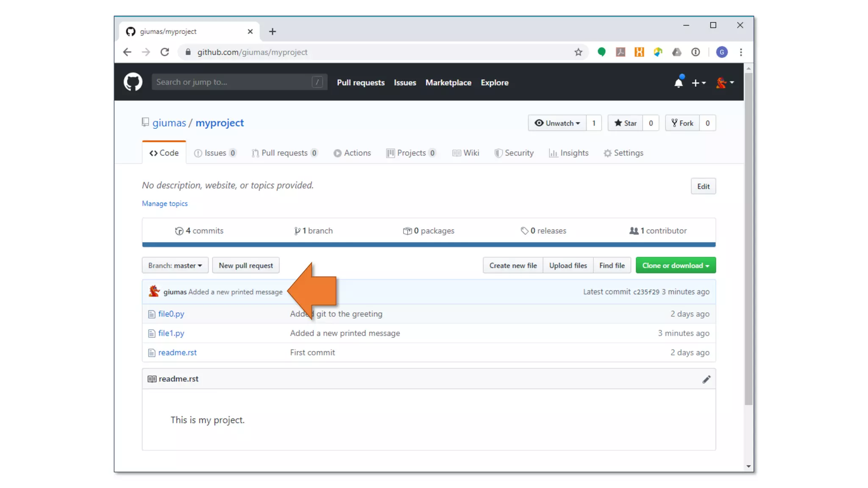Image resolution: width=868 pixels, height=488 pixels.
Task: Switch to the Insights tab
Action: point(569,153)
